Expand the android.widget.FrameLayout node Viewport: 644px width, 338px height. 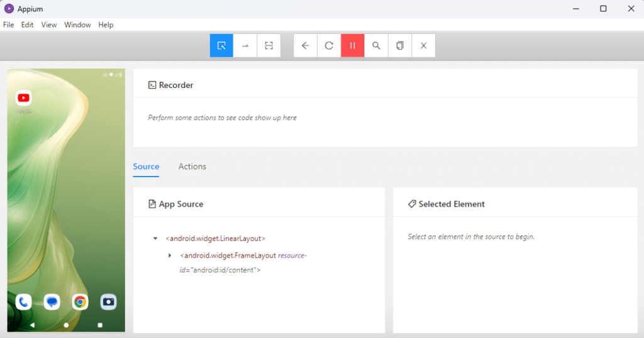(x=170, y=256)
